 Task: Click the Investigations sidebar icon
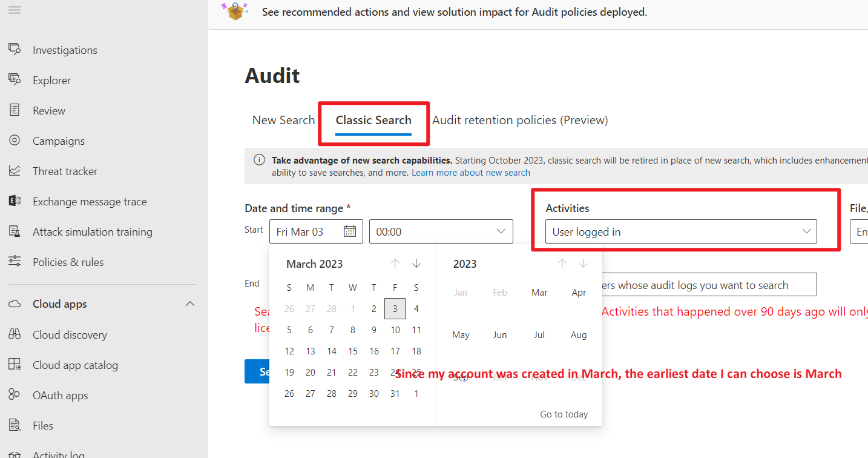pyautogui.click(x=15, y=50)
